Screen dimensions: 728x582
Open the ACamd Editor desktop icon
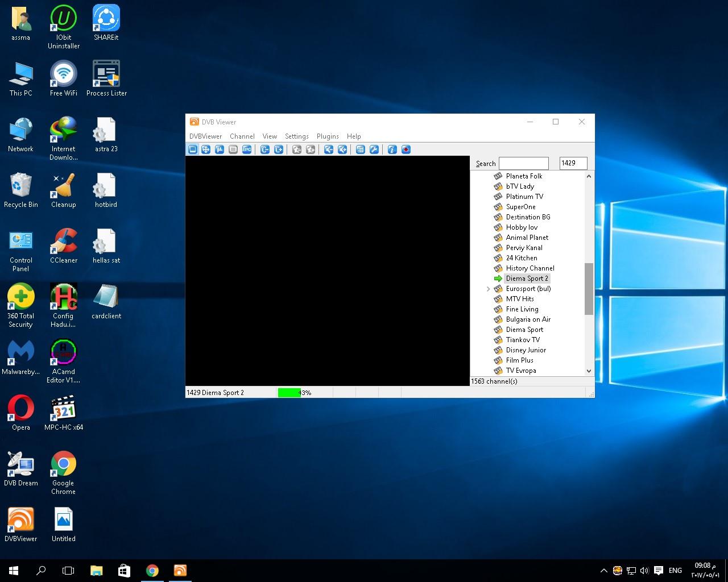pos(64,362)
